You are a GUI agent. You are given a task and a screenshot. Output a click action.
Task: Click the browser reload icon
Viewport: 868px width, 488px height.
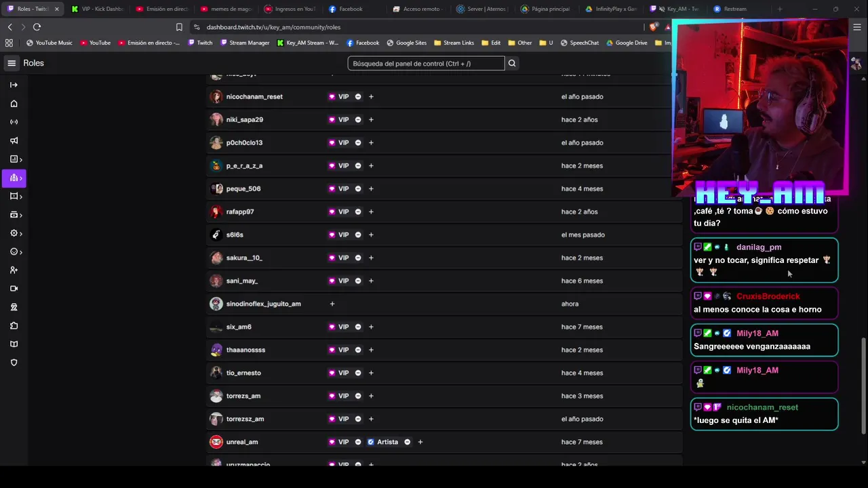(37, 27)
